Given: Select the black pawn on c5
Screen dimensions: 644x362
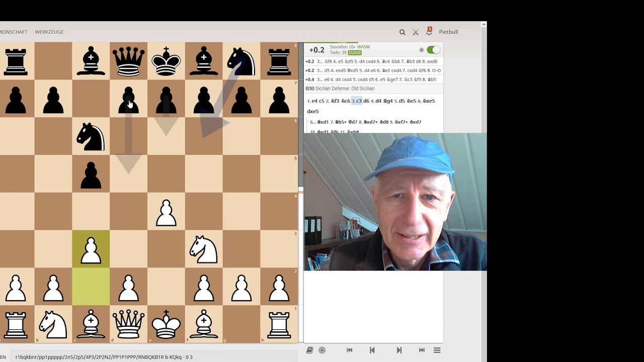Looking at the screenshot, I should 91,174.
